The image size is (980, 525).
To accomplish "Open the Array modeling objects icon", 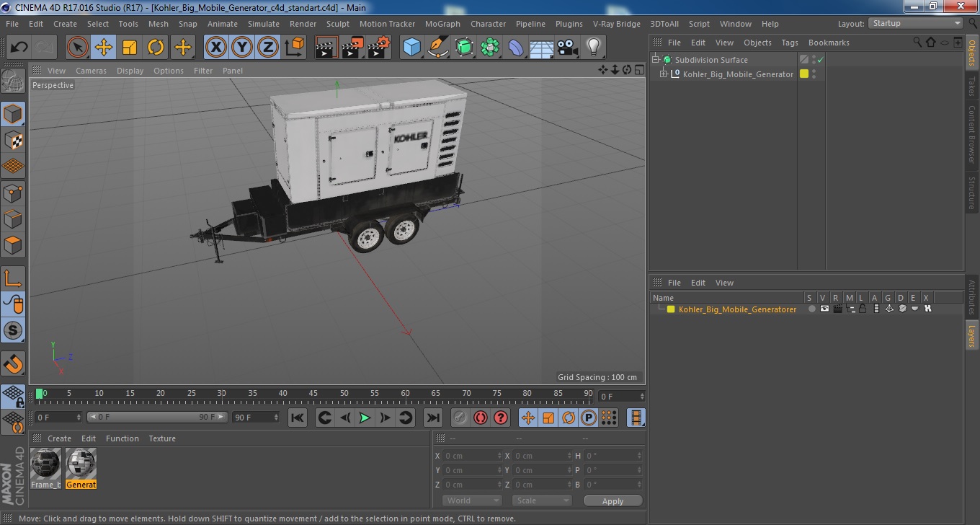I will [x=490, y=48].
